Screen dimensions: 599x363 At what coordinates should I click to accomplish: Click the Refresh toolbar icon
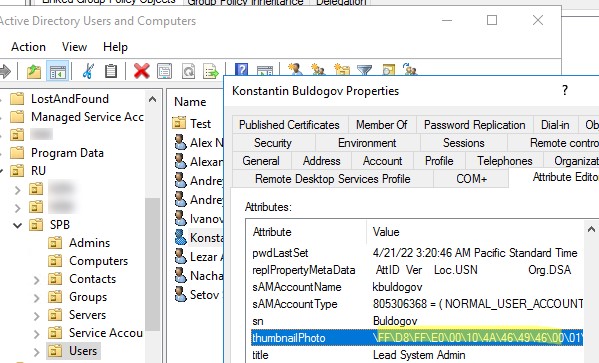pyautogui.click(x=188, y=71)
